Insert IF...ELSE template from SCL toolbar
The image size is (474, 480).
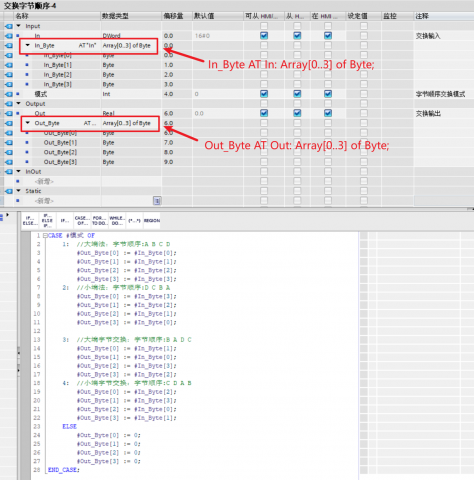tap(30, 221)
